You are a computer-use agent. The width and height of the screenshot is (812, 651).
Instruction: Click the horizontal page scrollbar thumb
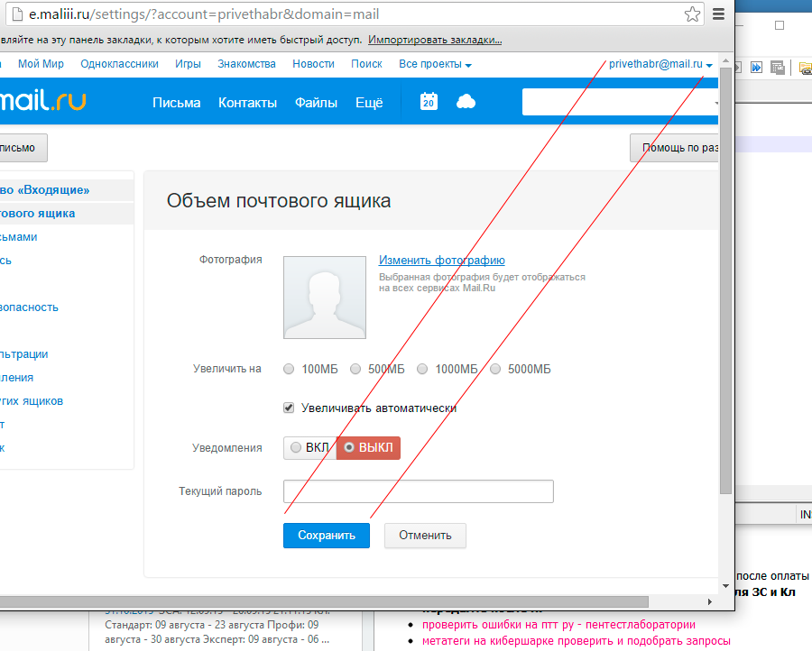tap(324, 601)
